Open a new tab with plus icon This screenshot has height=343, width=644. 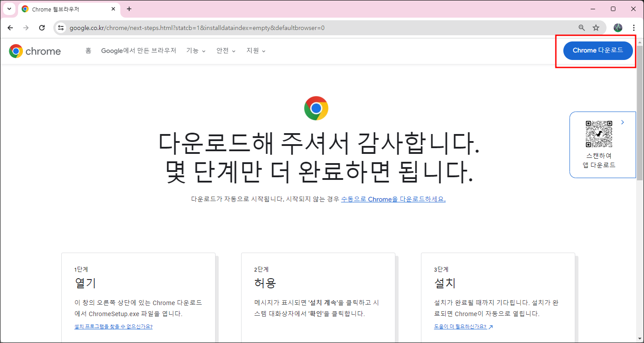pos(129,9)
